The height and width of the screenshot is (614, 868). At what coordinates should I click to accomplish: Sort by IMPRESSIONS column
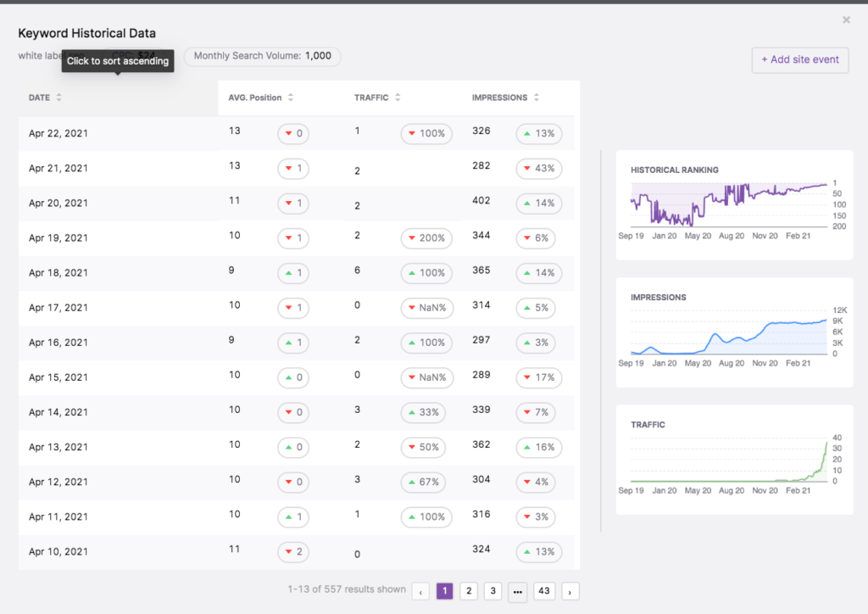click(505, 98)
